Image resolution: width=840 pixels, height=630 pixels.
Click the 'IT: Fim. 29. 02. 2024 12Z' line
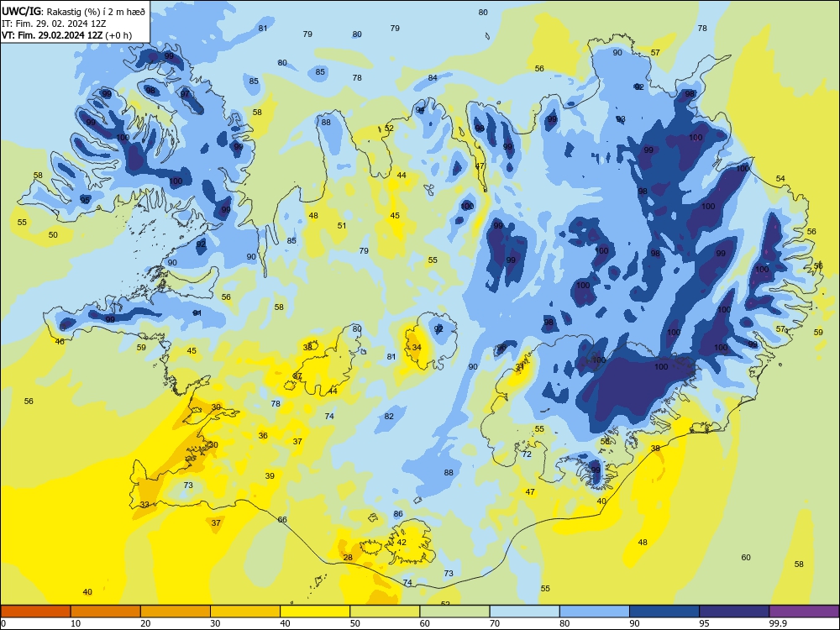coord(54,24)
